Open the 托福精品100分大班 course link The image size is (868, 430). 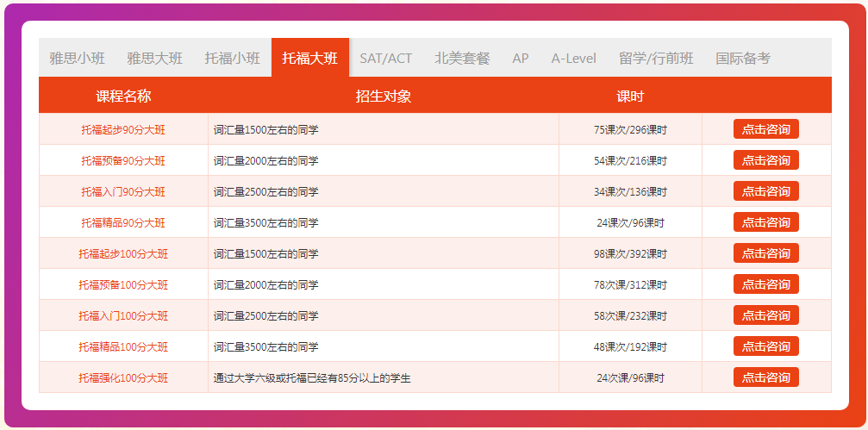(123, 347)
